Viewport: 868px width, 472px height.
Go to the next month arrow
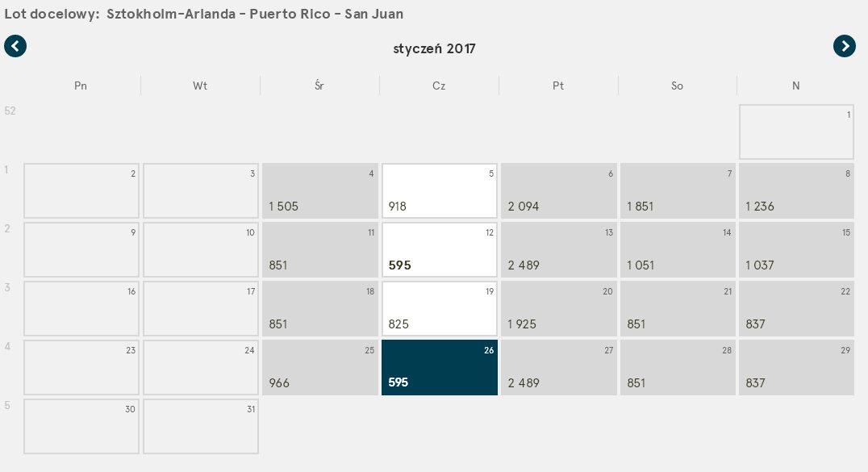coord(844,46)
